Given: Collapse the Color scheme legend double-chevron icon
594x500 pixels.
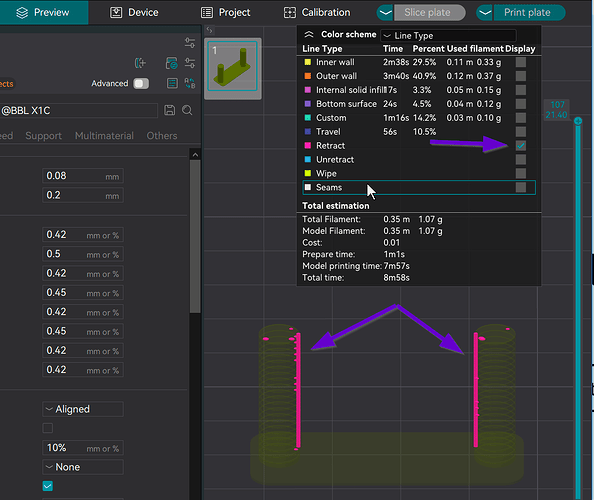Looking at the screenshot, I should [309, 34].
